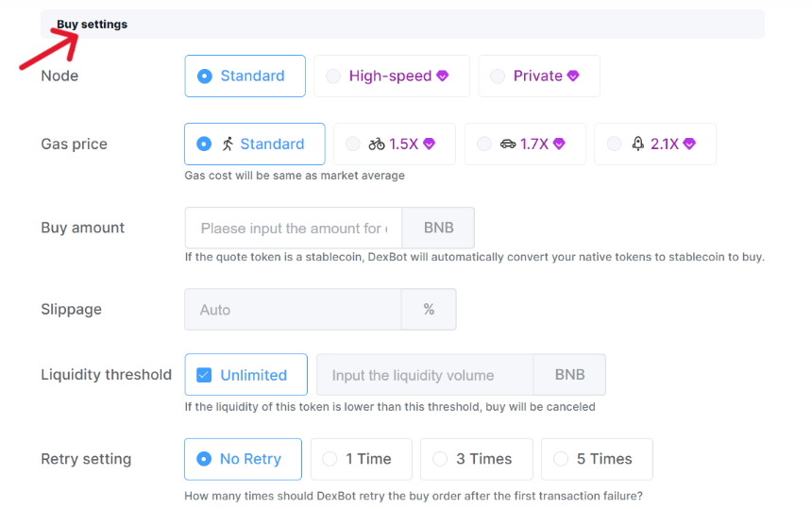Select the 1 Time retry option

362,459
